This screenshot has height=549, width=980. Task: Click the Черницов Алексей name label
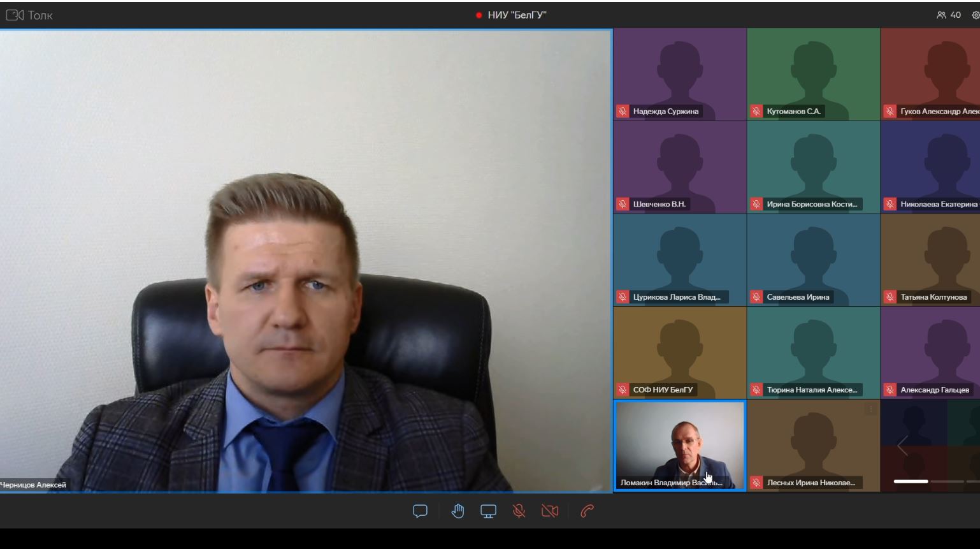pos(33,485)
